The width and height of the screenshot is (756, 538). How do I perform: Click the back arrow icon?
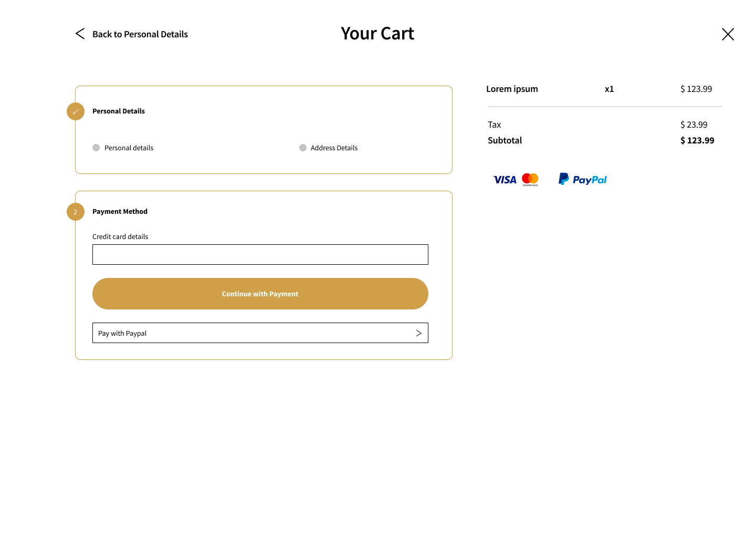[80, 34]
